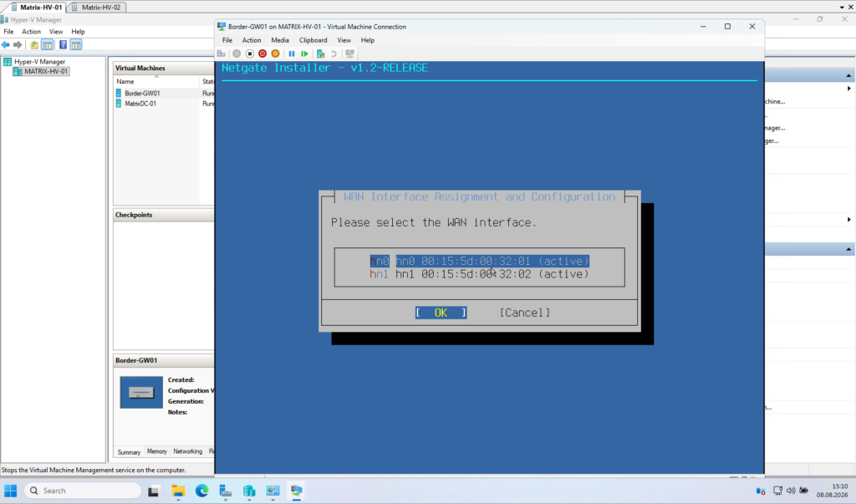Open the Networking tab for Border-GW01
Viewport: 856px width, 504px height.
pyautogui.click(x=187, y=451)
